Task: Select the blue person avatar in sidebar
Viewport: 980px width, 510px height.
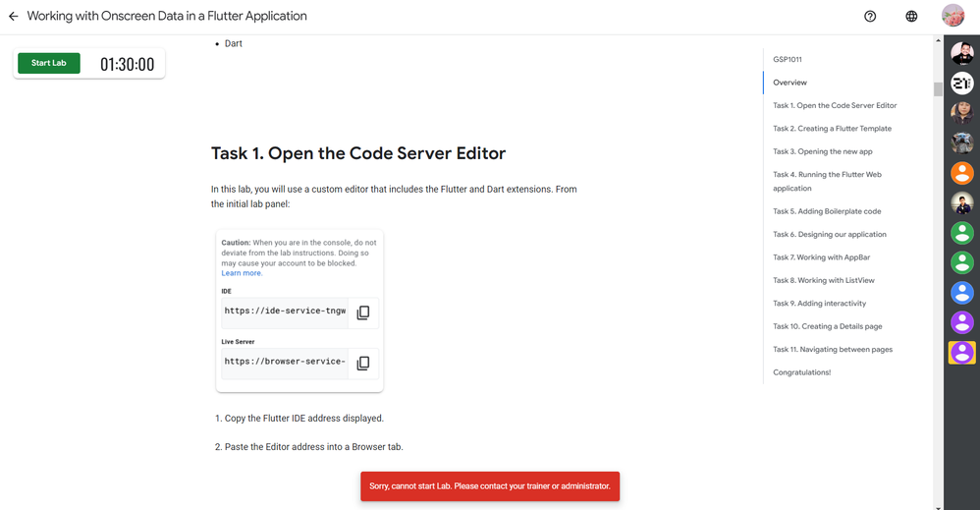Action: tap(962, 293)
